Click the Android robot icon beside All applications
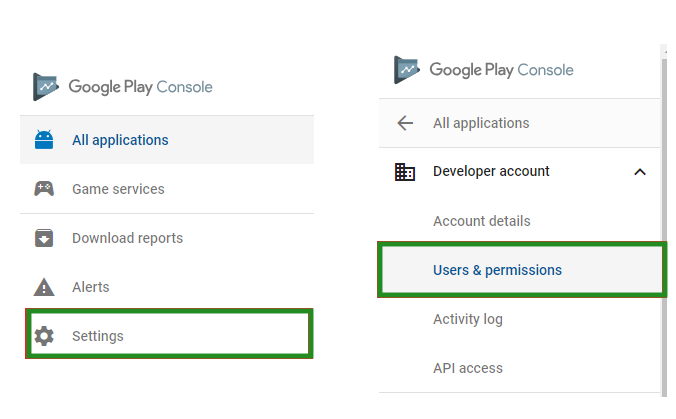Viewport: 676px width, 419px height. pyautogui.click(x=44, y=140)
